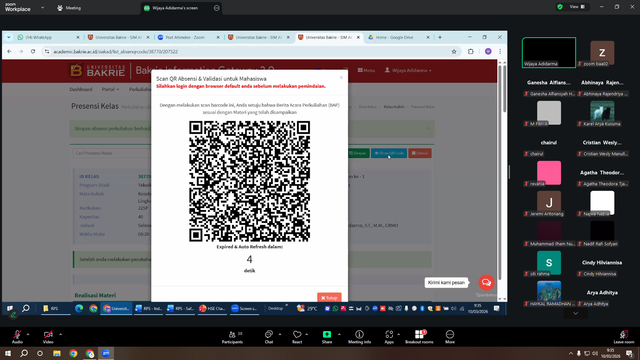Expand the Portal nav dropdown
Screen dimensions: 640x360
click(110, 89)
